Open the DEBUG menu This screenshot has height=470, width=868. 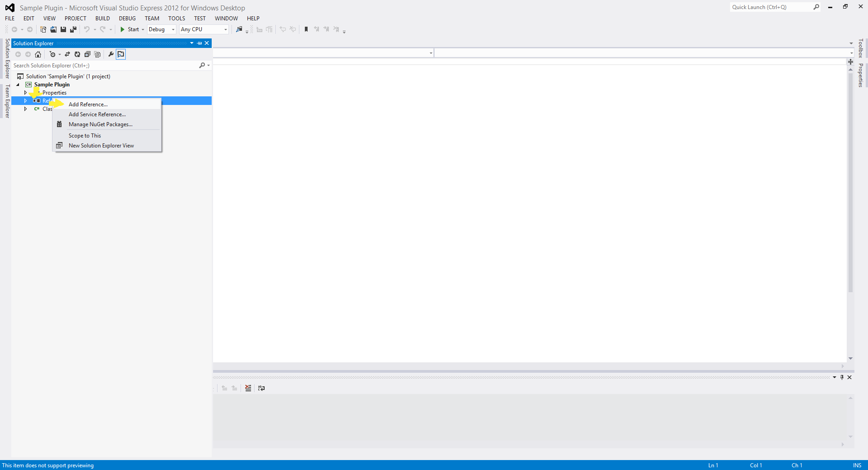[127, 19]
